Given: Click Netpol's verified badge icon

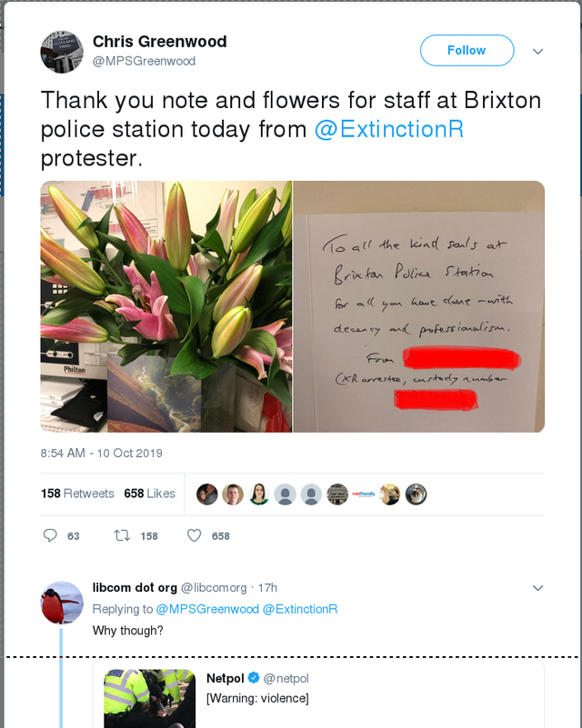Looking at the screenshot, I should (x=254, y=678).
